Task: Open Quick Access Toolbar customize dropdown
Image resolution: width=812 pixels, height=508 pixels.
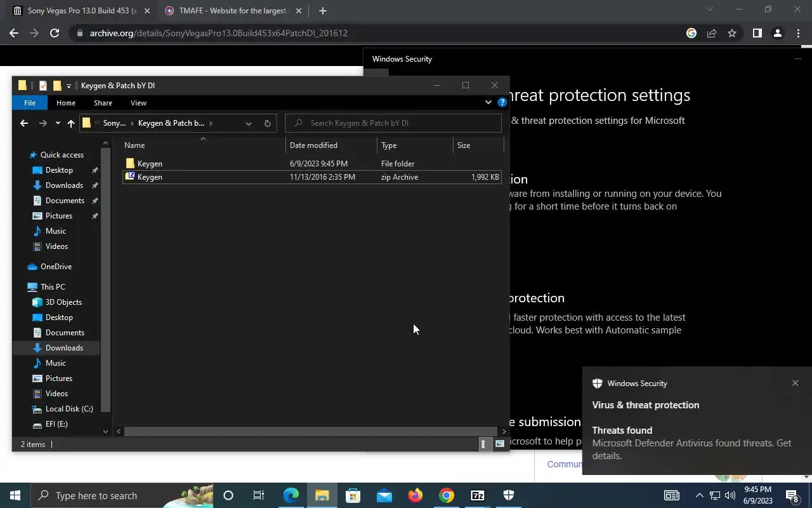Action: [69, 86]
